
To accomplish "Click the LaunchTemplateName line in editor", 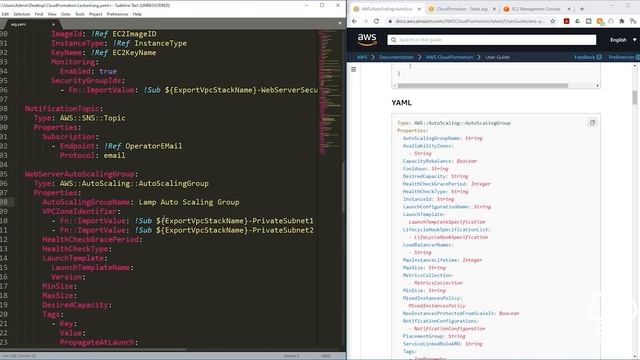I will click(92, 267).
